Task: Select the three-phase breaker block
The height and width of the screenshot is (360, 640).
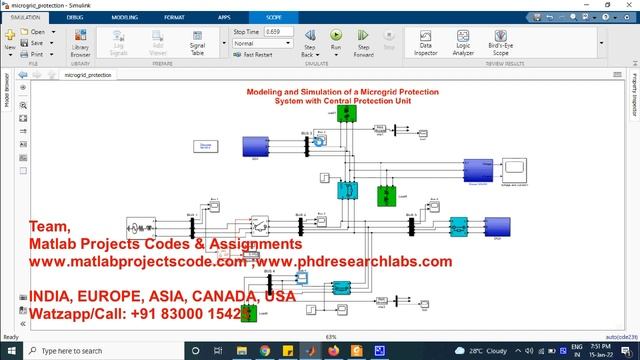Action: (260, 226)
